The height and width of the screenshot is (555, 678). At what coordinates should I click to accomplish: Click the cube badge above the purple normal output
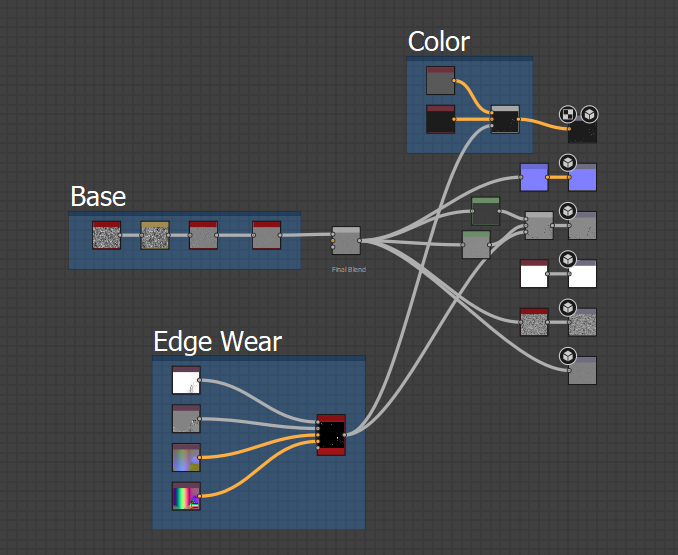(568, 163)
